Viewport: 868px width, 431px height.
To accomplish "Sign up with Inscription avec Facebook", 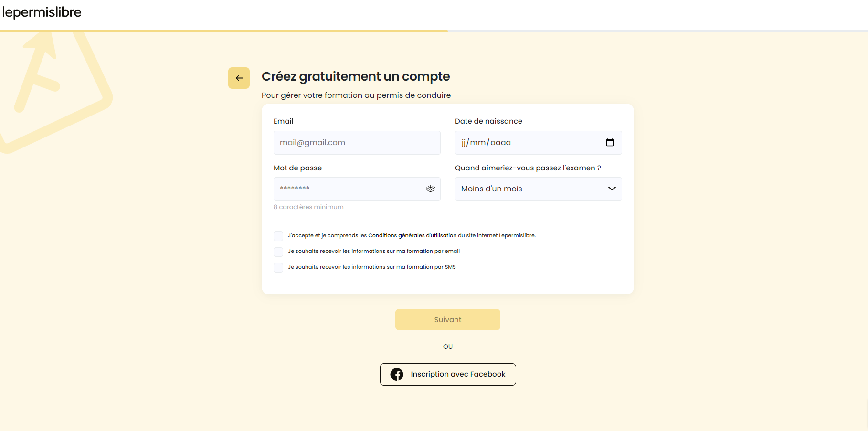I will [x=447, y=374].
